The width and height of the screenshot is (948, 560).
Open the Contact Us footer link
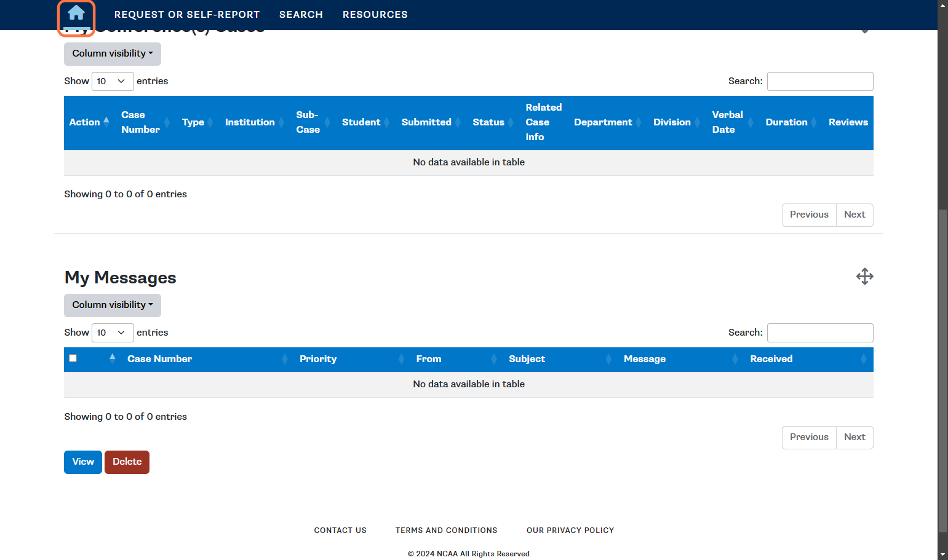340,530
